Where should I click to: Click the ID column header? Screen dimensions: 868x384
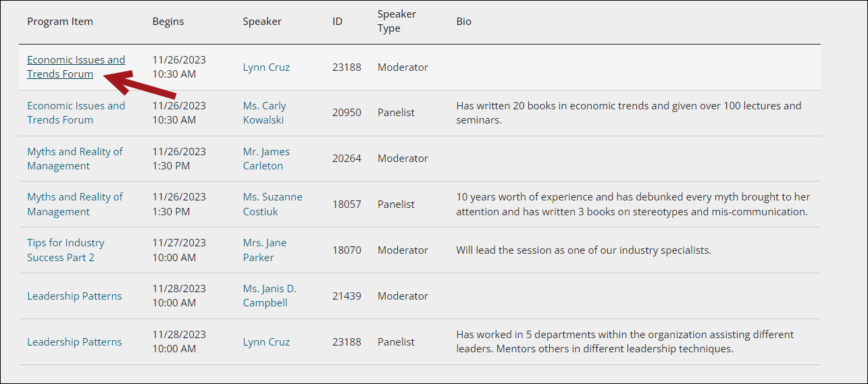click(337, 22)
